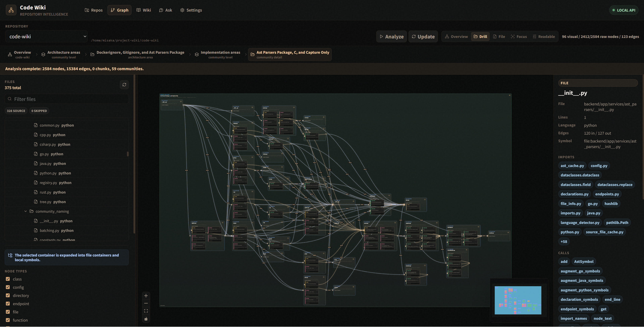Toggle the file node type checkbox
This screenshot has height=327, width=644.
(x=8, y=312)
